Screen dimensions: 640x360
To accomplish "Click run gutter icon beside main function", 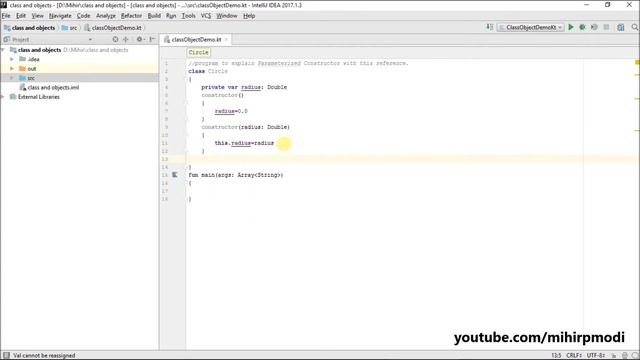I will pyautogui.click(x=174, y=175).
